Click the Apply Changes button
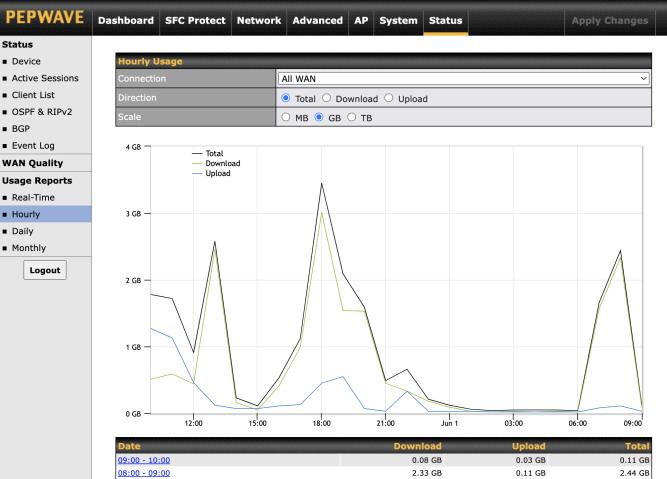Viewport: 667px width, 479px height. click(610, 20)
